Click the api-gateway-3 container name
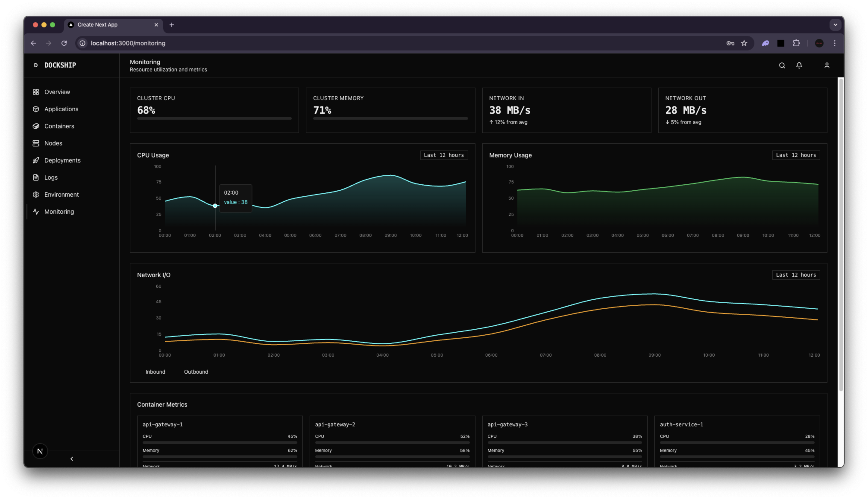Viewport: 868px width, 499px height. [507, 425]
